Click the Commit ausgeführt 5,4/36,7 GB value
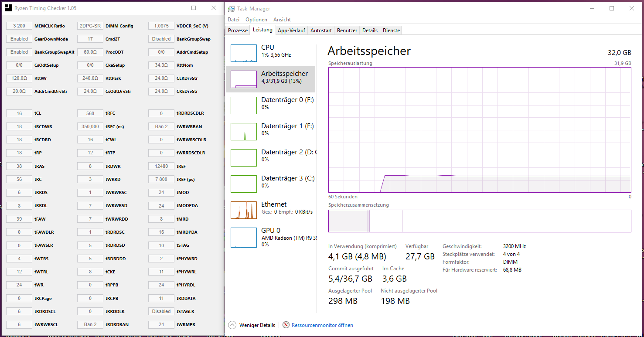 pyautogui.click(x=350, y=279)
